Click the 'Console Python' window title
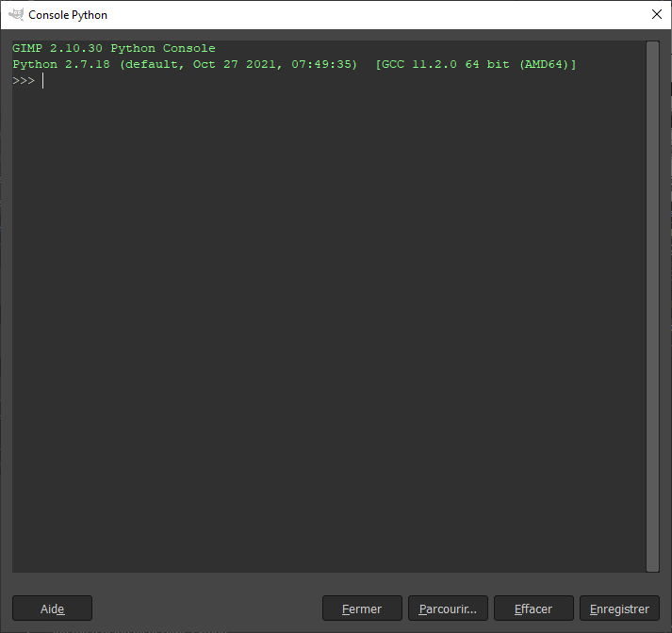The image size is (672, 633). click(68, 15)
